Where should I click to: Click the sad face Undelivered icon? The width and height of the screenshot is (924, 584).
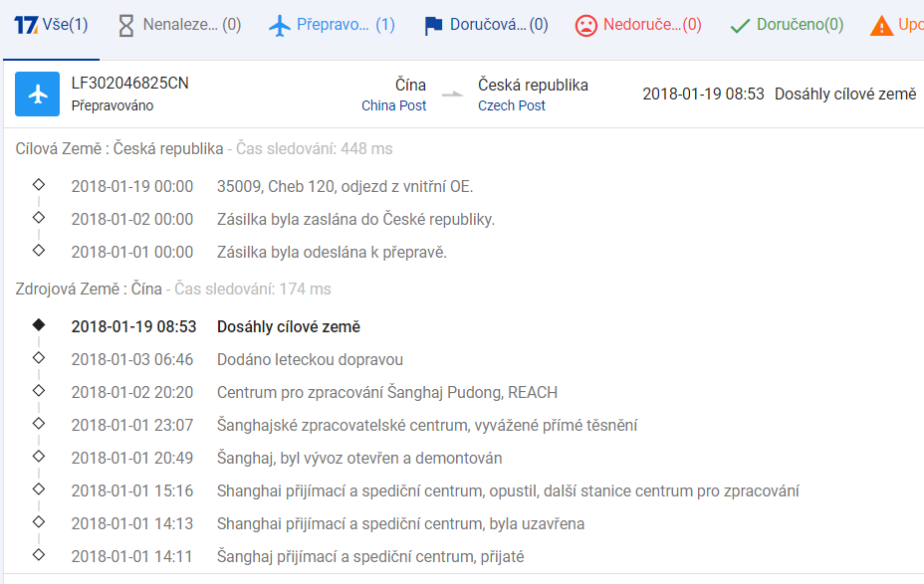coord(586,25)
